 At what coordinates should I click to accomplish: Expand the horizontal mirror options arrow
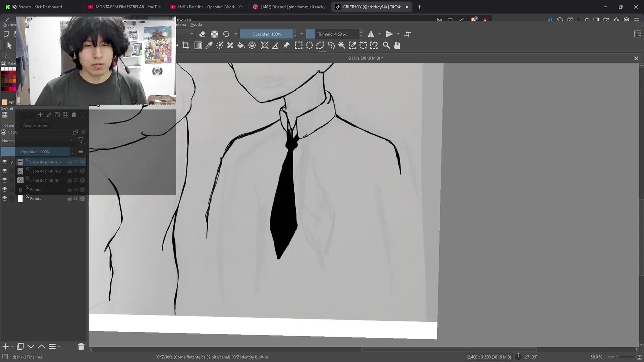(x=379, y=34)
